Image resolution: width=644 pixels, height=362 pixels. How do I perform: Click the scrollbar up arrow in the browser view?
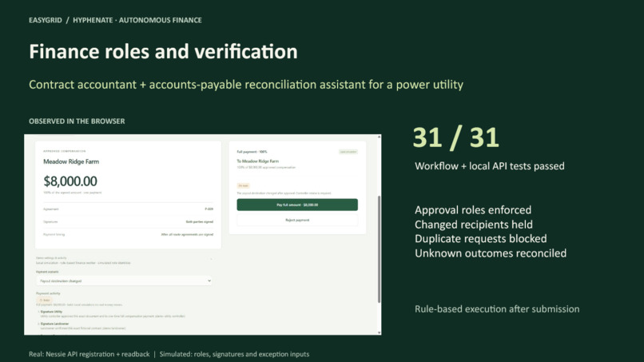pyautogui.click(x=379, y=137)
